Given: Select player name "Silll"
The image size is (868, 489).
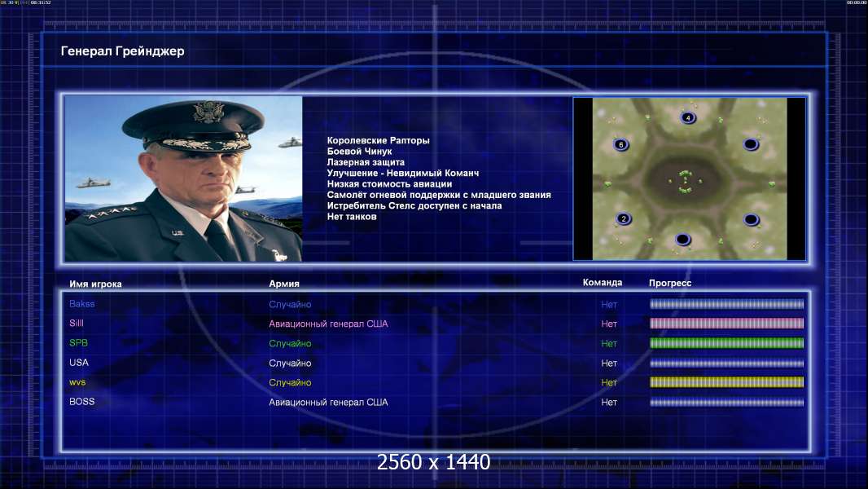Looking at the screenshot, I should pos(77,324).
